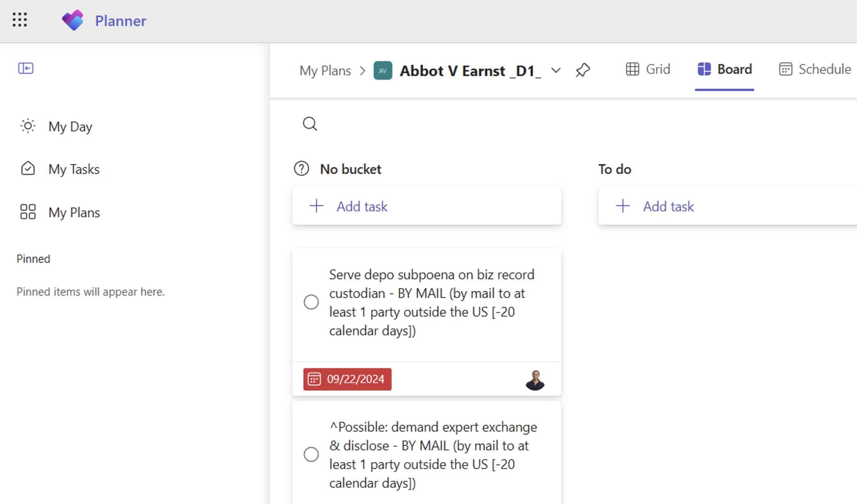This screenshot has width=857, height=504.
Task: Open the app launcher waffle icon
Action: click(x=20, y=20)
